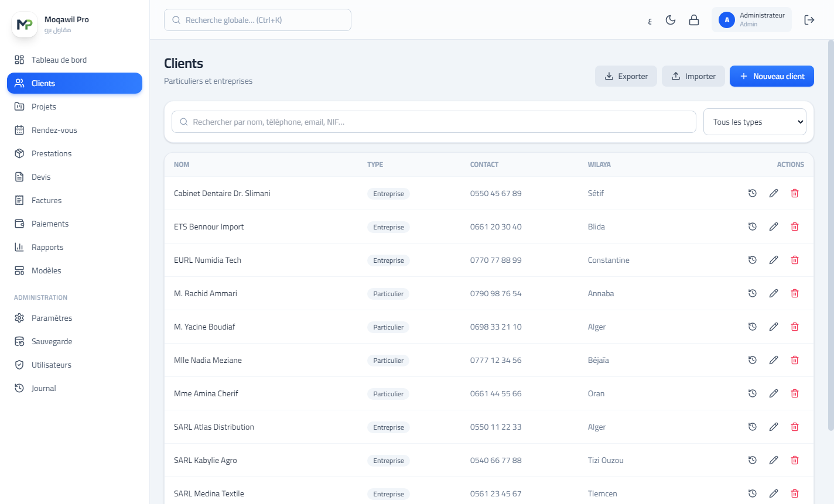
Task: Open the Journal log
Action: tap(74, 388)
